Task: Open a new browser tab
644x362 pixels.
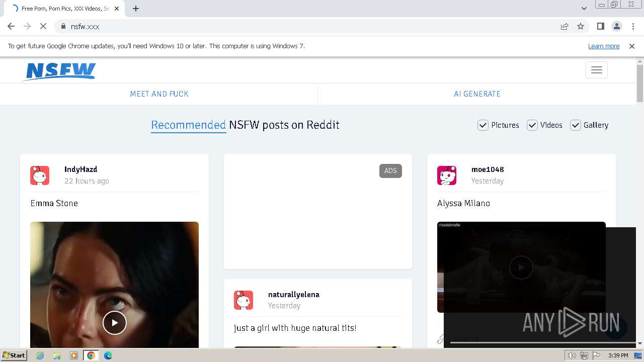Action: tap(136, 9)
